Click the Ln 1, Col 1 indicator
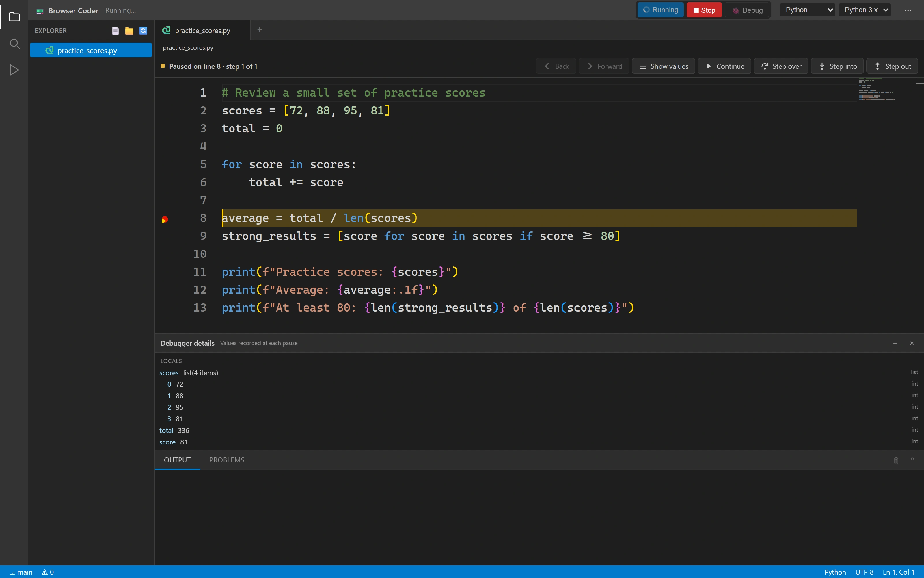Image resolution: width=924 pixels, height=578 pixels. pos(898,572)
